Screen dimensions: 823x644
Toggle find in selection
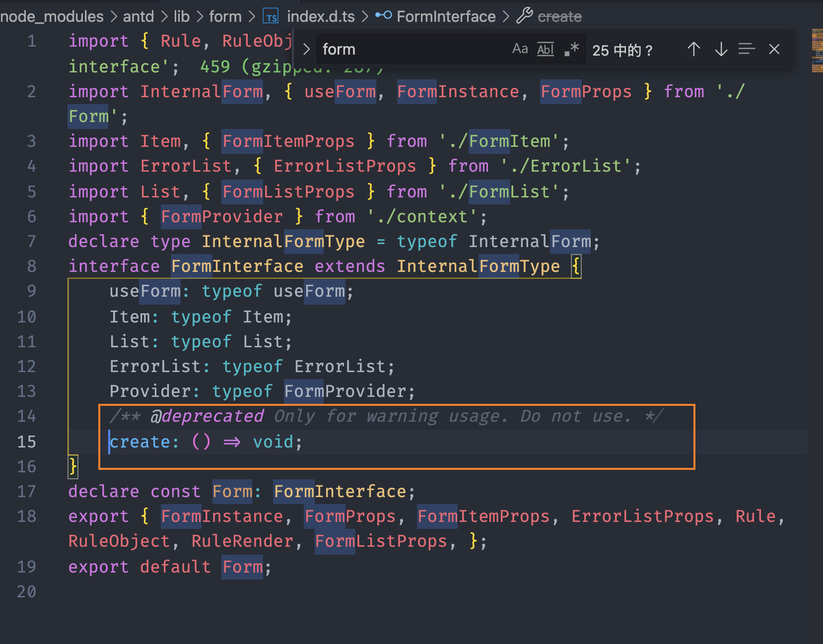[x=747, y=49]
